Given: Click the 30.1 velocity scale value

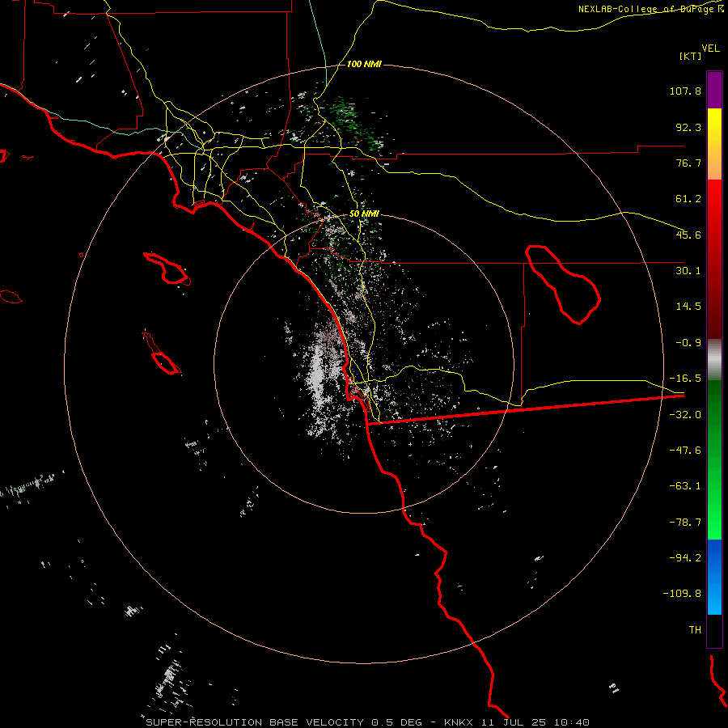Looking at the screenshot, I should [x=688, y=271].
